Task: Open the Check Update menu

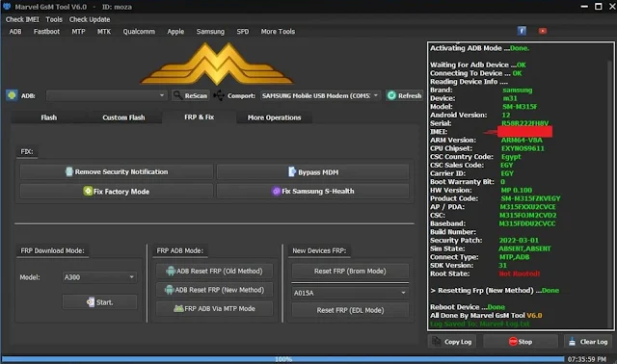Action: pos(90,19)
